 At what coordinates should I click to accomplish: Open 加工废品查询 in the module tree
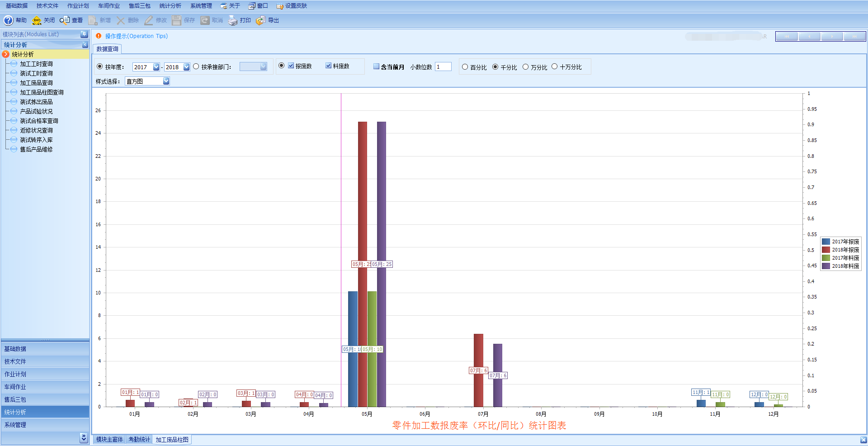pos(36,83)
